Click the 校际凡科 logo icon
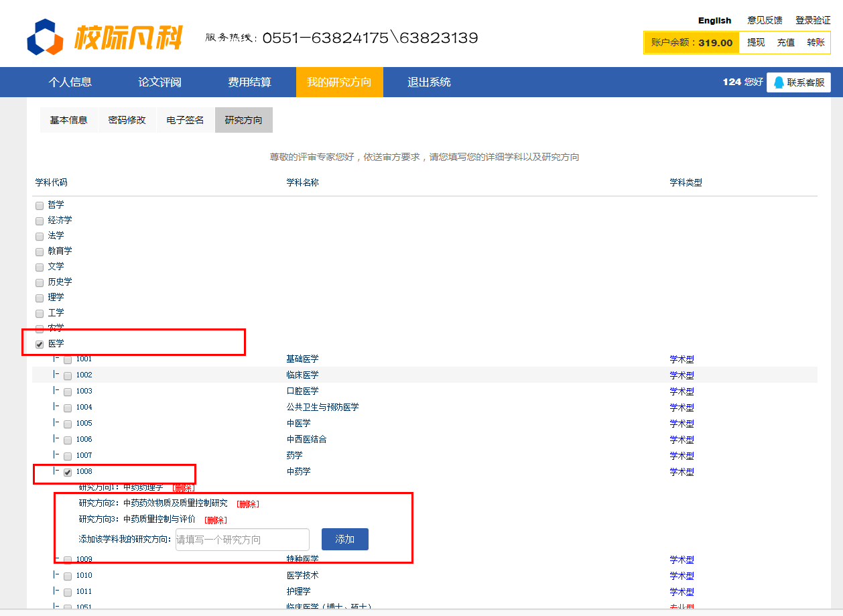Screen dimensions: 843x616 [45, 38]
